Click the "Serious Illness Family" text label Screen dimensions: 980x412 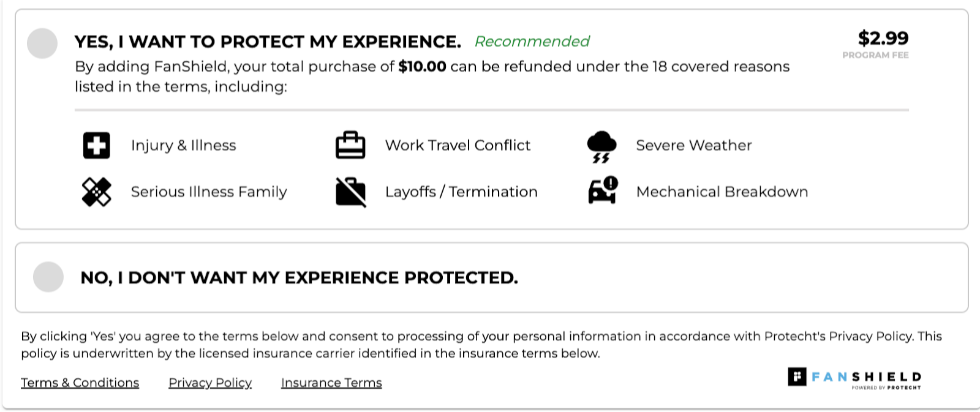(209, 192)
